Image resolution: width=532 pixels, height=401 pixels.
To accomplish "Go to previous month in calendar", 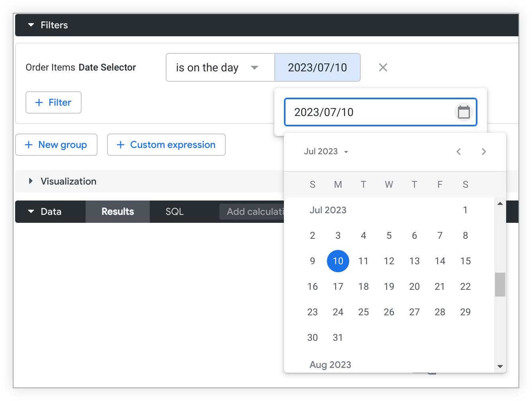I will pos(459,151).
